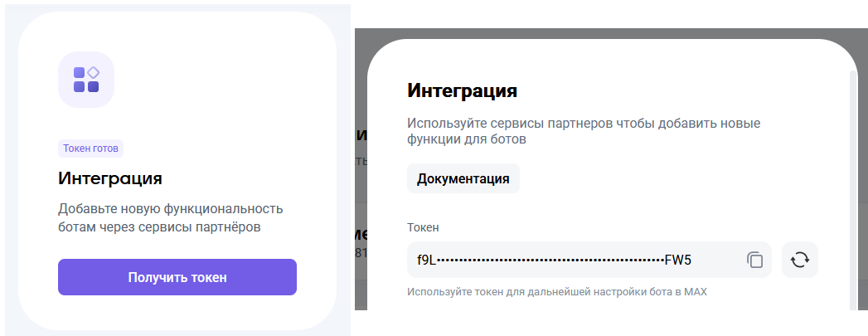
Task: Click the token suffix "FW5"
Action: (x=678, y=261)
